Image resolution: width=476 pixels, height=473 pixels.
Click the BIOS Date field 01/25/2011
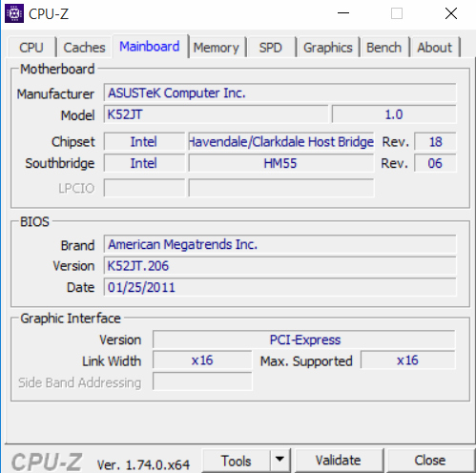(280, 287)
